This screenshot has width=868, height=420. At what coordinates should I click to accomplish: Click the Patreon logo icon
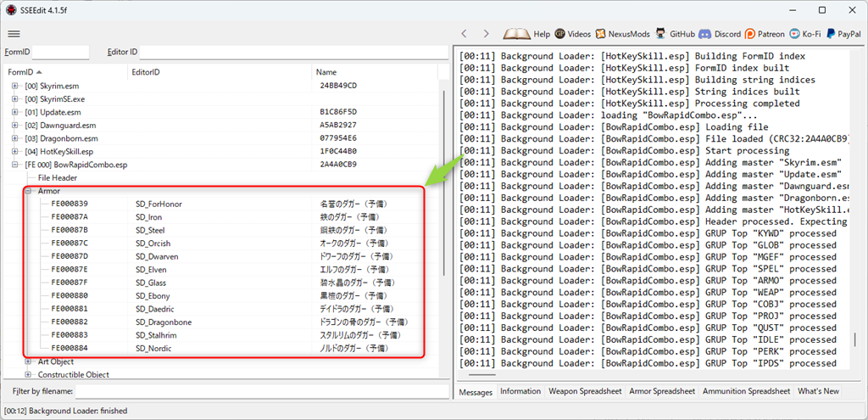pyautogui.click(x=750, y=34)
